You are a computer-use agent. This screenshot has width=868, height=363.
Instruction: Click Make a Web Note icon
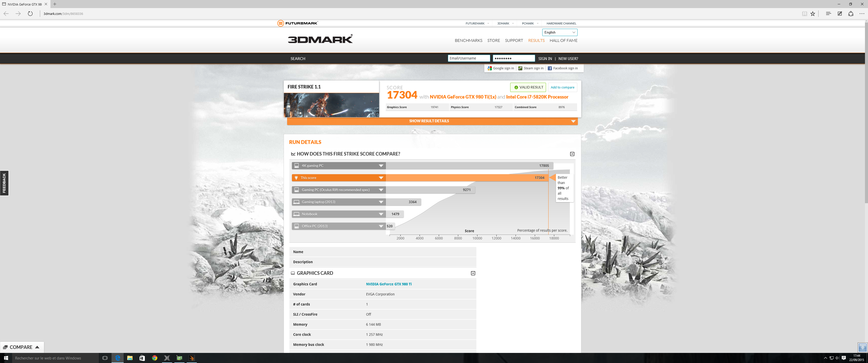[840, 14]
